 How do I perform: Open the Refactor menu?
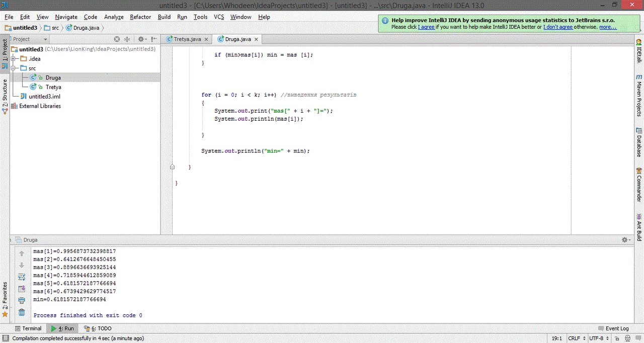140,17
